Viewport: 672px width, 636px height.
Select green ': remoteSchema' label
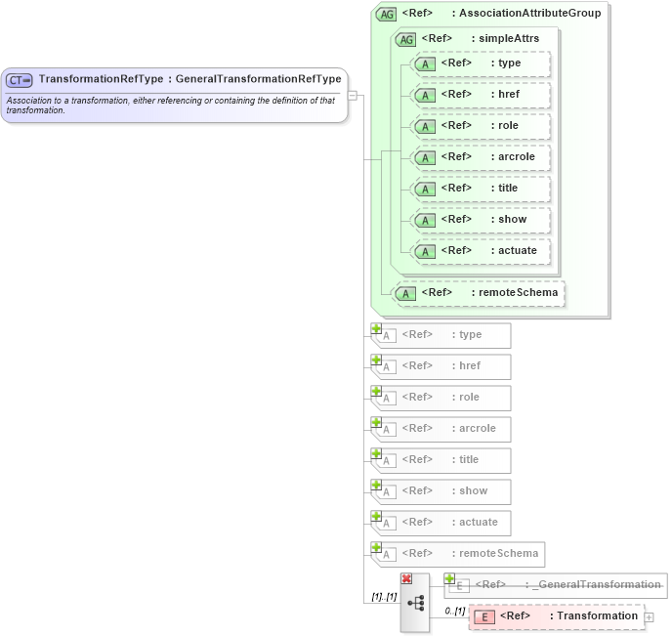[x=515, y=292]
